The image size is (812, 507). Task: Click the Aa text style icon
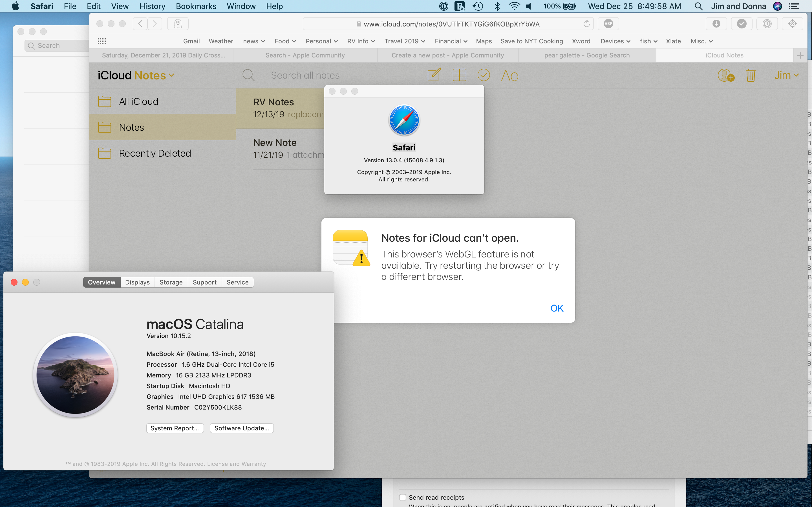pos(509,76)
